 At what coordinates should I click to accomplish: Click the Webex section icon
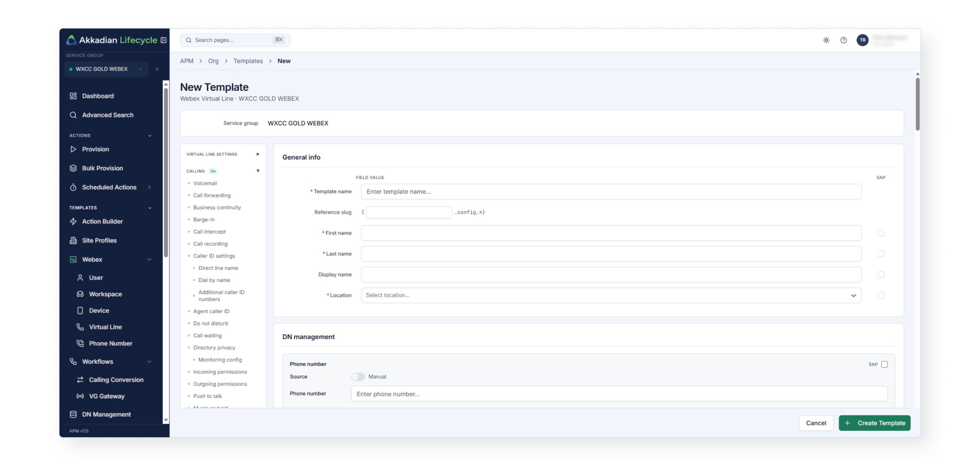[x=73, y=259]
